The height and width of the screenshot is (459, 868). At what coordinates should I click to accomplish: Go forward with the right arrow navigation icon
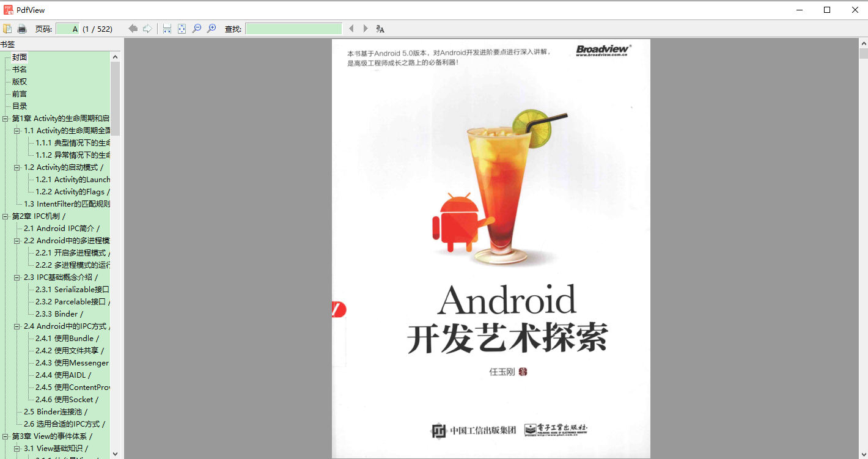pos(147,29)
